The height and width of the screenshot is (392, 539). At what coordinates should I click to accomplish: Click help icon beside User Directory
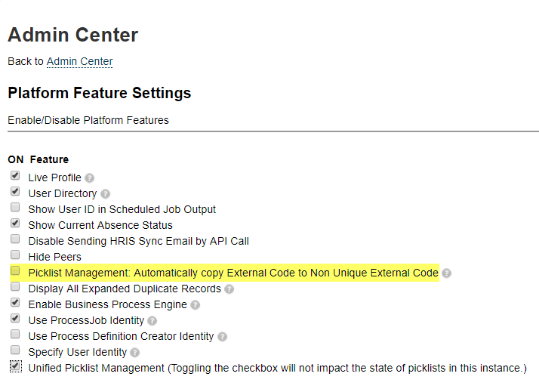click(x=105, y=194)
